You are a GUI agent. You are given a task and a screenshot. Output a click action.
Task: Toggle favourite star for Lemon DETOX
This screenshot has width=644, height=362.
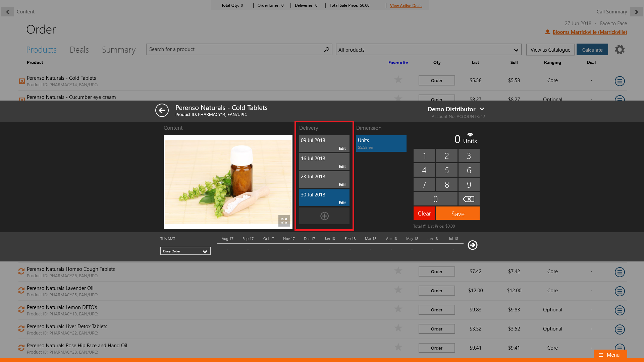[x=398, y=309]
